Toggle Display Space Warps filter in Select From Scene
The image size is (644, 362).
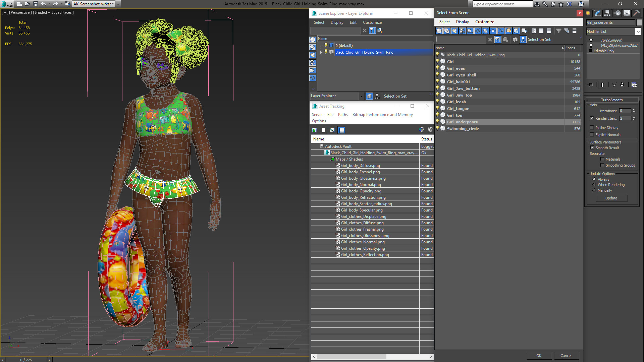[x=478, y=31]
